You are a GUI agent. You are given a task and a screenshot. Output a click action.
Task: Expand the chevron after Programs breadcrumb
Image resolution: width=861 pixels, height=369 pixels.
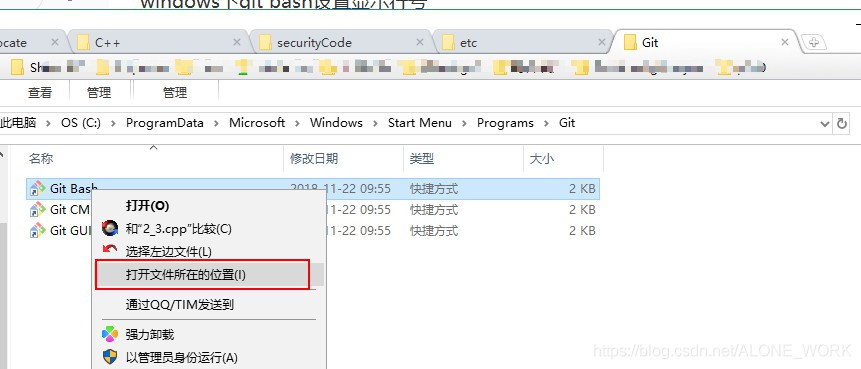click(x=546, y=124)
